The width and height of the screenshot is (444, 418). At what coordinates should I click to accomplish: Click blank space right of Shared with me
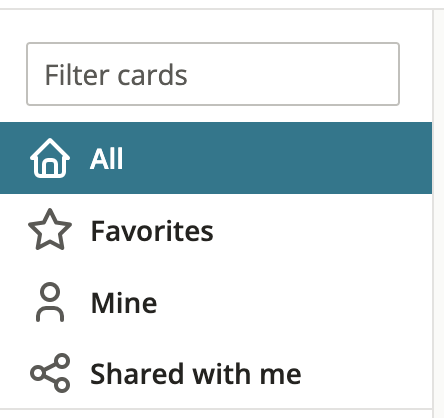[x=365, y=373]
